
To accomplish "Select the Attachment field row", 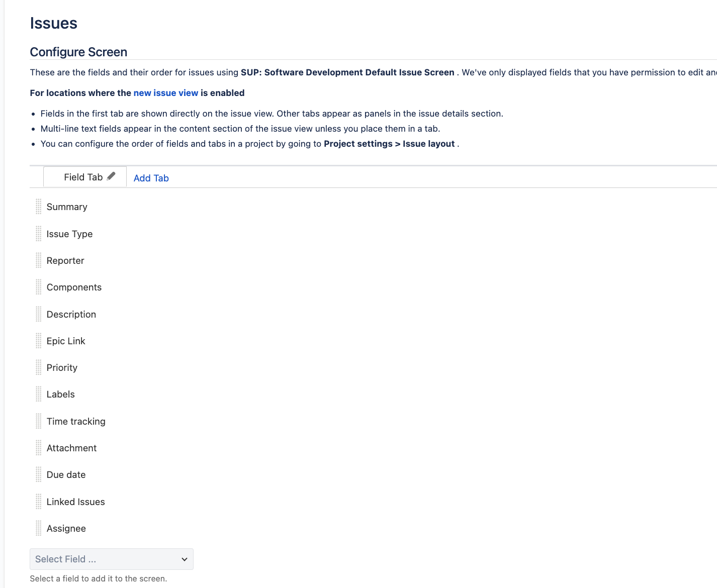I will [373, 448].
